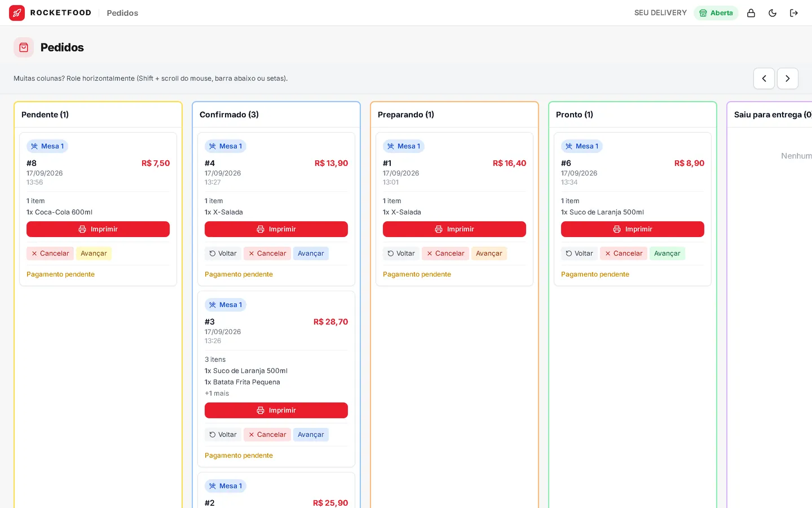The image size is (812, 508).
Task: Click the Pedidos shopping bag icon
Action: 24,47
